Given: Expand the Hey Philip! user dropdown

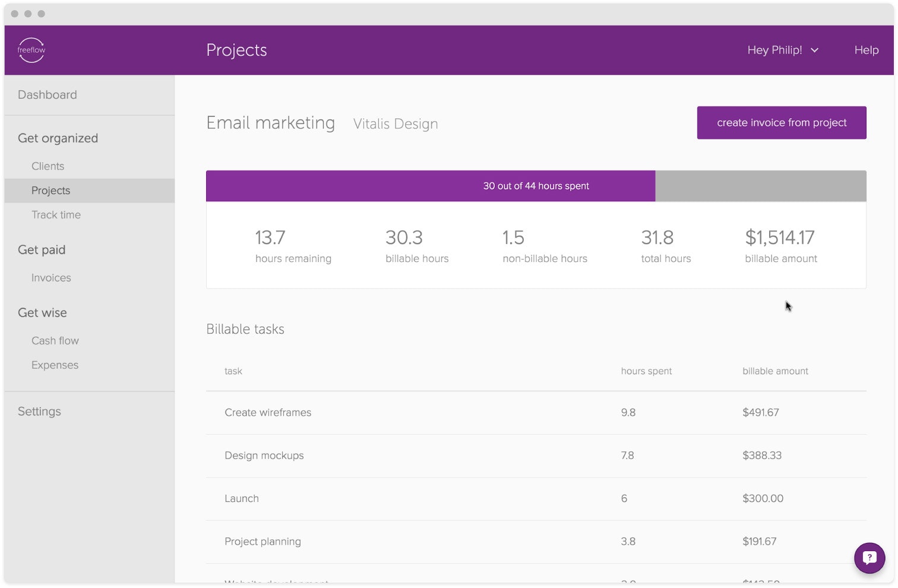Looking at the screenshot, I should pyautogui.click(x=782, y=50).
